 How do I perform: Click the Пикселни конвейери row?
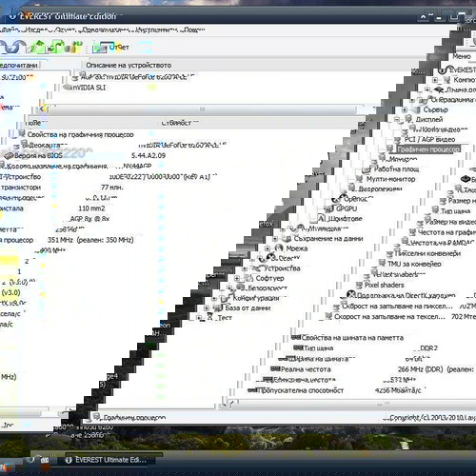pos(427,253)
